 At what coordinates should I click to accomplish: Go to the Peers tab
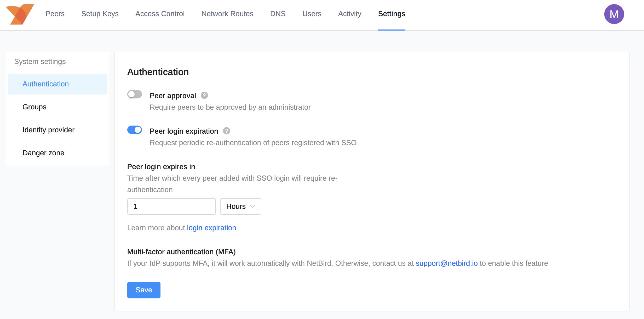coord(55,14)
